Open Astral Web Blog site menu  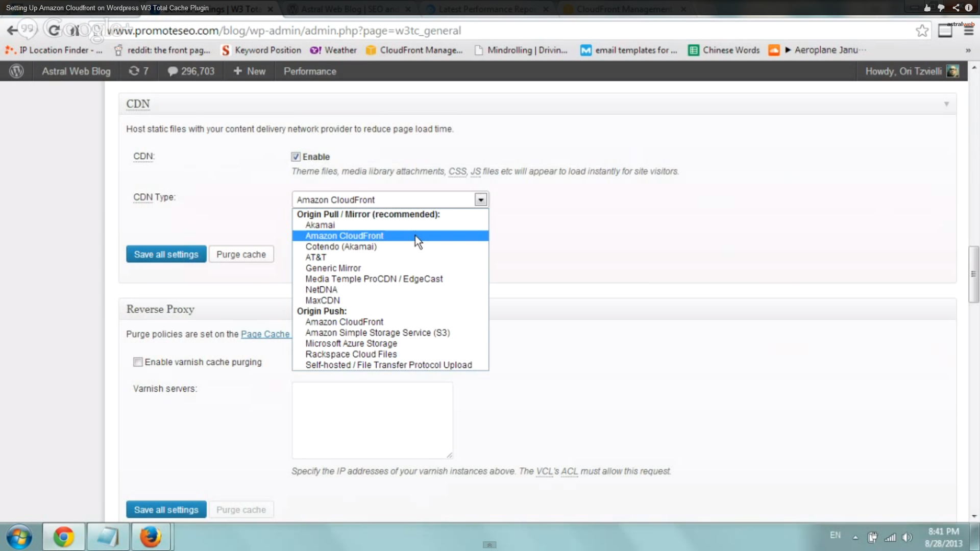[76, 71]
